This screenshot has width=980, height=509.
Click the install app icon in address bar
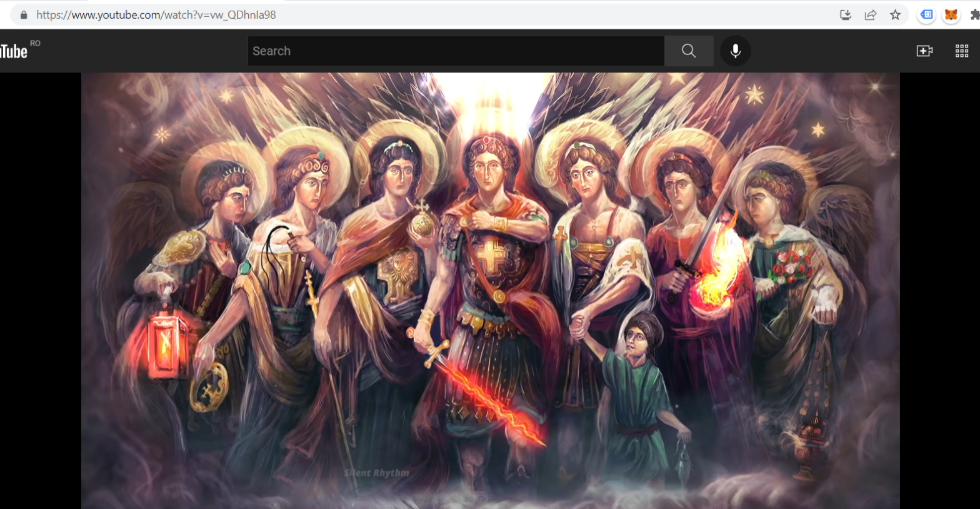click(x=846, y=15)
